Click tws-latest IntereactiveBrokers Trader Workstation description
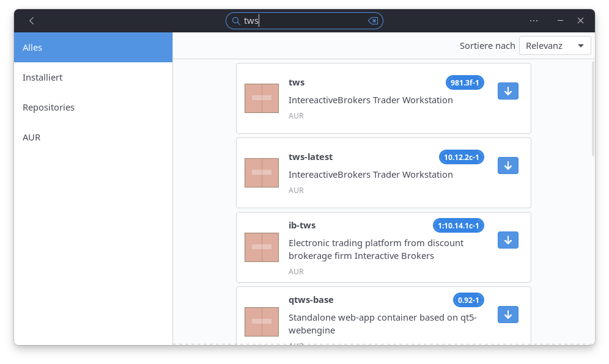The width and height of the screenshot is (609, 364). [x=371, y=175]
